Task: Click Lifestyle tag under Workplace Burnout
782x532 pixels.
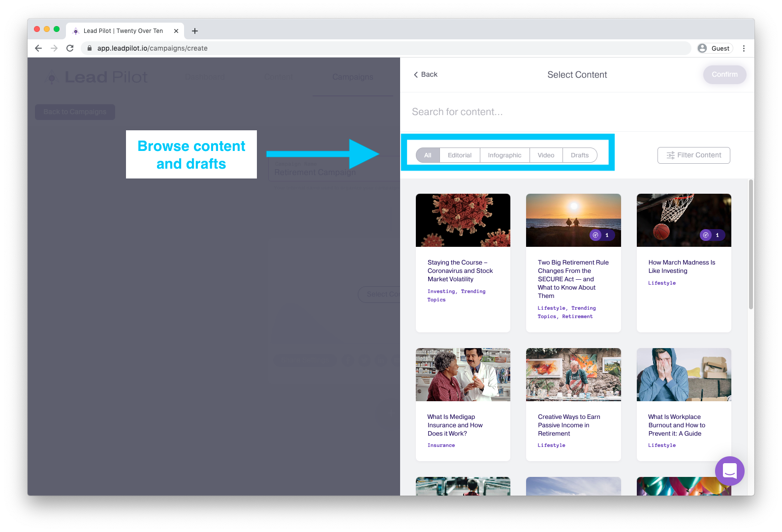Action: click(662, 445)
